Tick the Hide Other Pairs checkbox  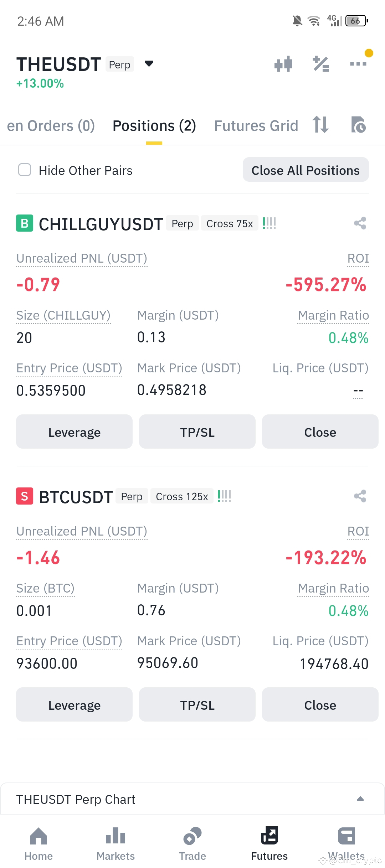(25, 170)
